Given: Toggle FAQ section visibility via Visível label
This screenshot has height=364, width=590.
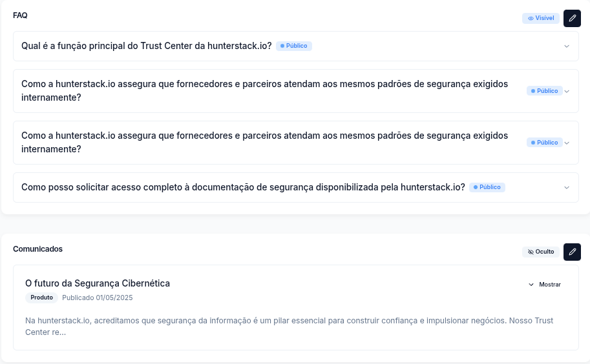Looking at the screenshot, I should pos(545,19).
